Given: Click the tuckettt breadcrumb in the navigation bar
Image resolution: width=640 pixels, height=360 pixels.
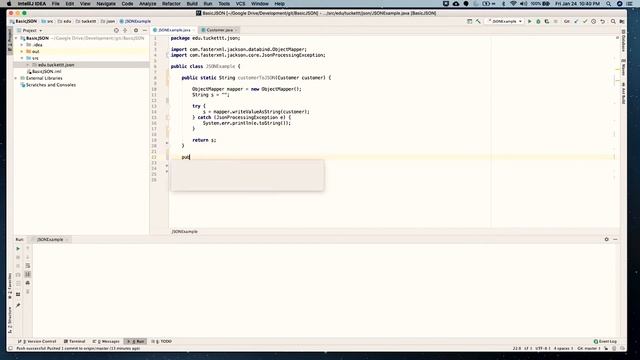Looking at the screenshot, I should click(x=86, y=21).
